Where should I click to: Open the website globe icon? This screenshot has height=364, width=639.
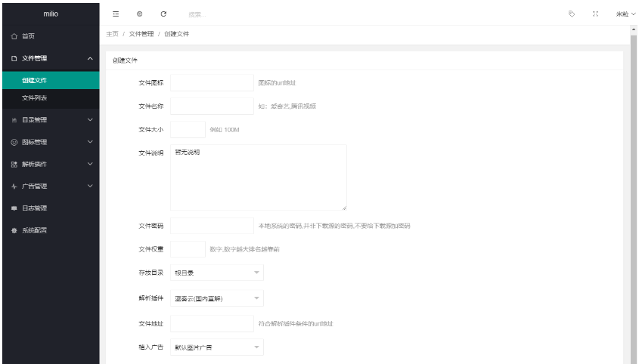139,14
